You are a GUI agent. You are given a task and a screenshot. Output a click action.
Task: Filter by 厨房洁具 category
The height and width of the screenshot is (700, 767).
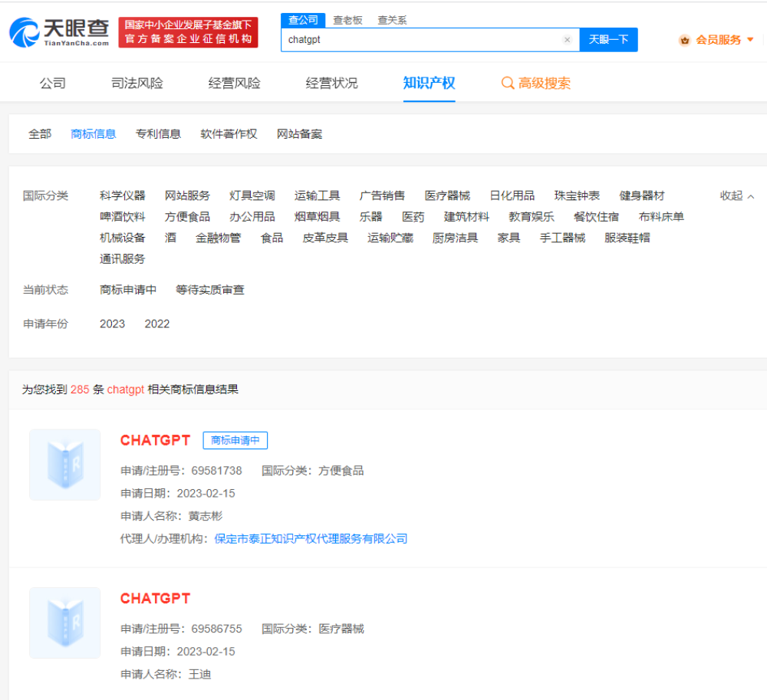tap(456, 238)
